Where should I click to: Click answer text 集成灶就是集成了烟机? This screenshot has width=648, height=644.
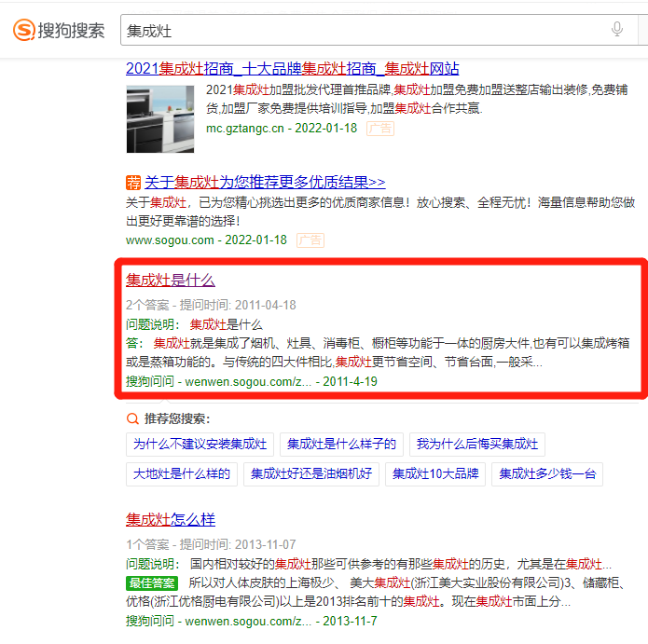pos(378,352)
